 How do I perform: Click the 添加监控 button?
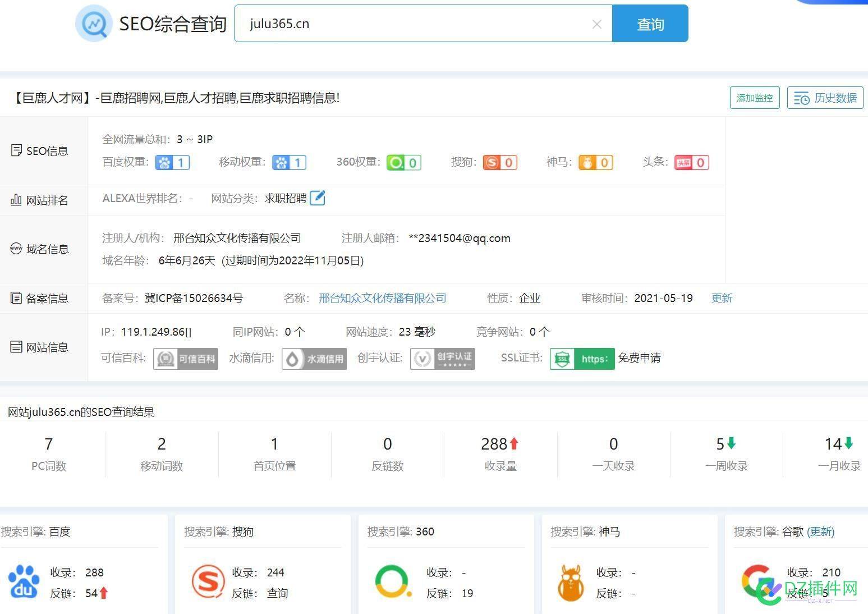coord(755,98)
